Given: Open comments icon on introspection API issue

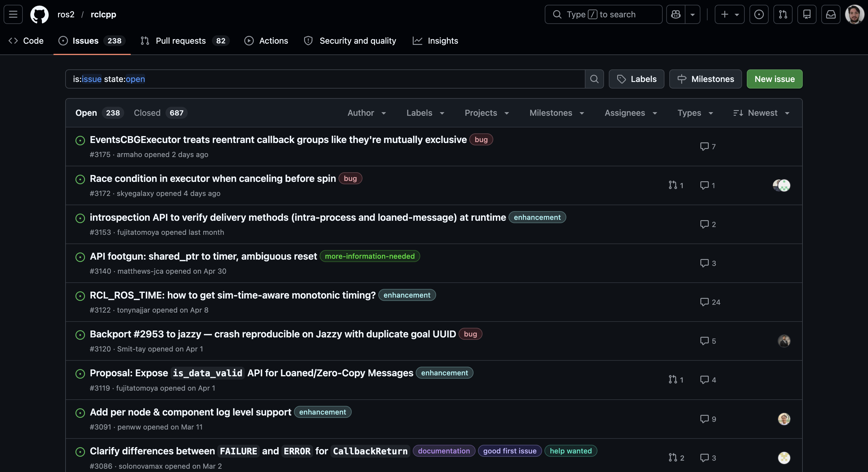Looking at the screenshot, I should pyautogui.click(x=708, y=224).
